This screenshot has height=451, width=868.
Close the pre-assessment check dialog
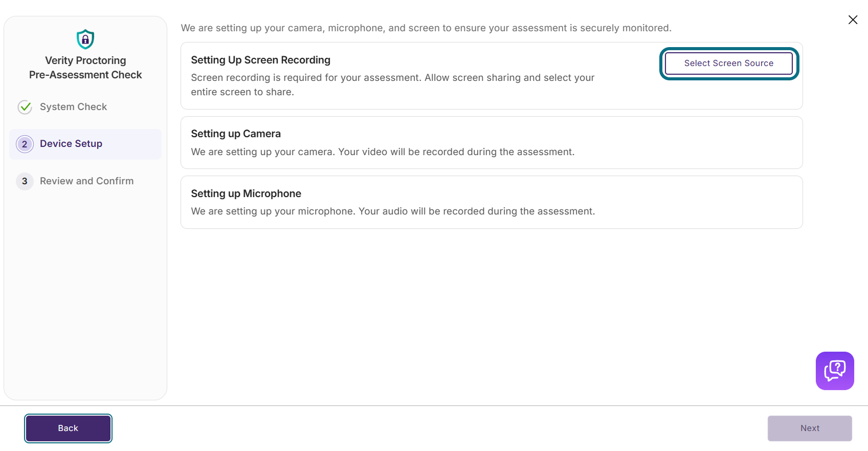point(853,19)
